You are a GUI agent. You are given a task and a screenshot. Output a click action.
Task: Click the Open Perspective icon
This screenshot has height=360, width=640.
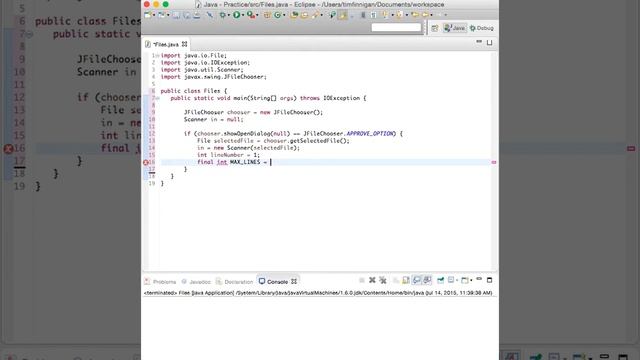tap(435, 28)
